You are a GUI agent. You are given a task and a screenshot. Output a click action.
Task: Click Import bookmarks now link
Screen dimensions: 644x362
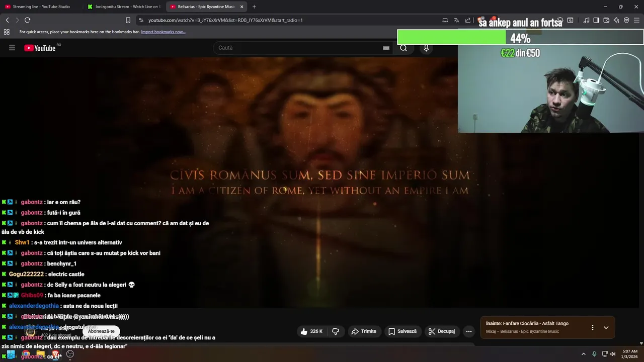click(x=163, y=32)
